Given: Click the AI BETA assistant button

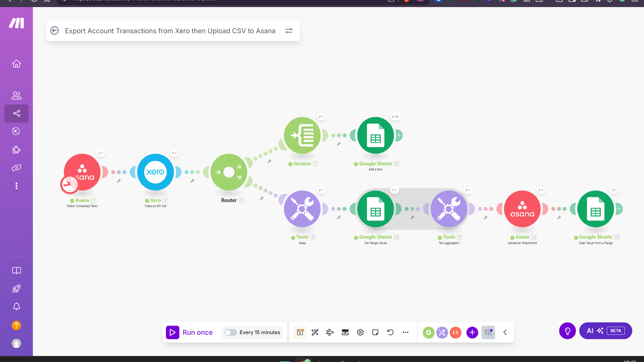Looking at the screenshot, I should (x=605, y=331).
